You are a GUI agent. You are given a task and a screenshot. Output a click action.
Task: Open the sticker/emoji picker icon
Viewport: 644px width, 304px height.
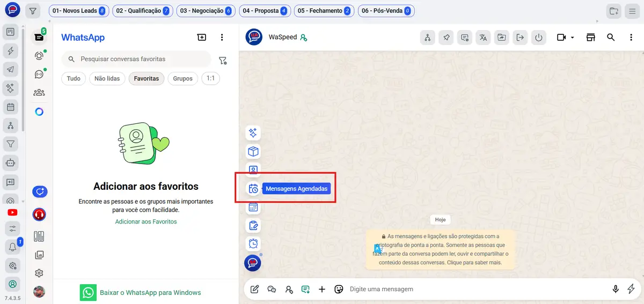pos(339,289)
